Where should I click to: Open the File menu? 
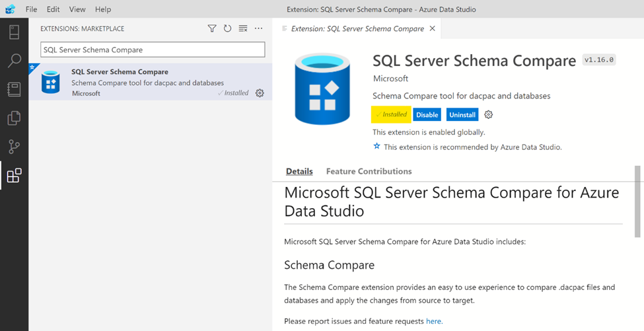coord(31,9)
